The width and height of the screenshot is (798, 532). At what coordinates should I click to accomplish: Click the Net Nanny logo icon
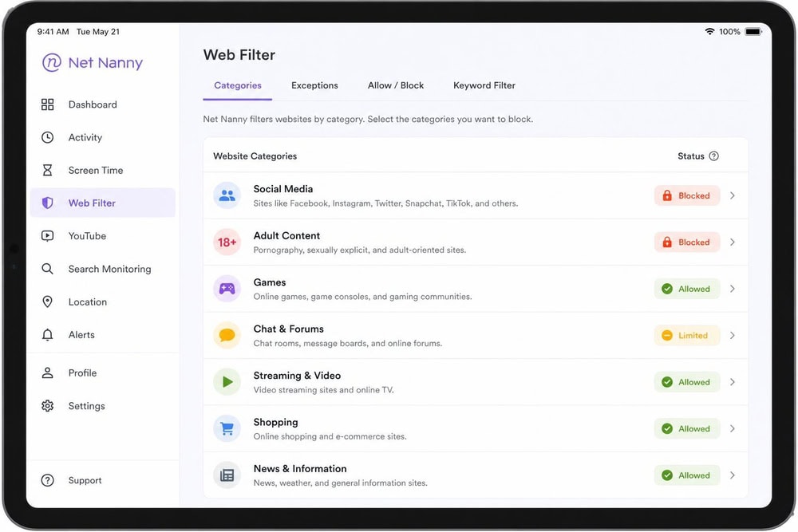coord(51,62)
